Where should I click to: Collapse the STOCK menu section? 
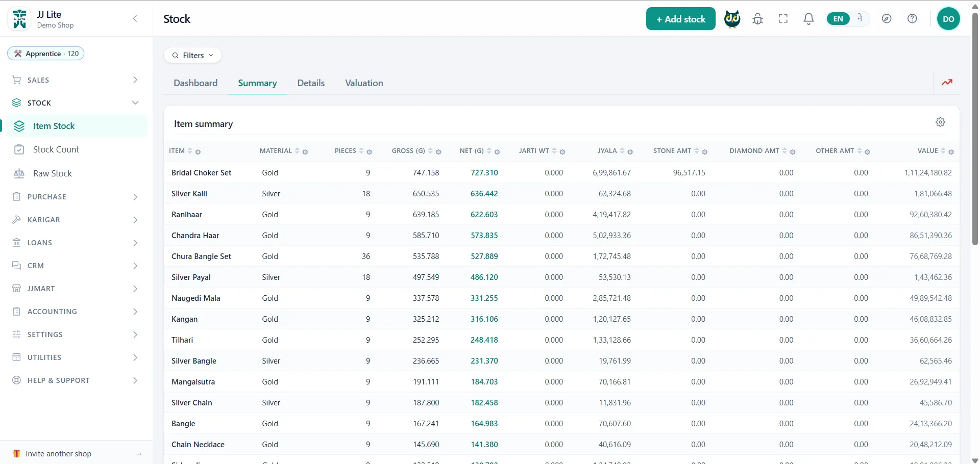coord(76,103)
